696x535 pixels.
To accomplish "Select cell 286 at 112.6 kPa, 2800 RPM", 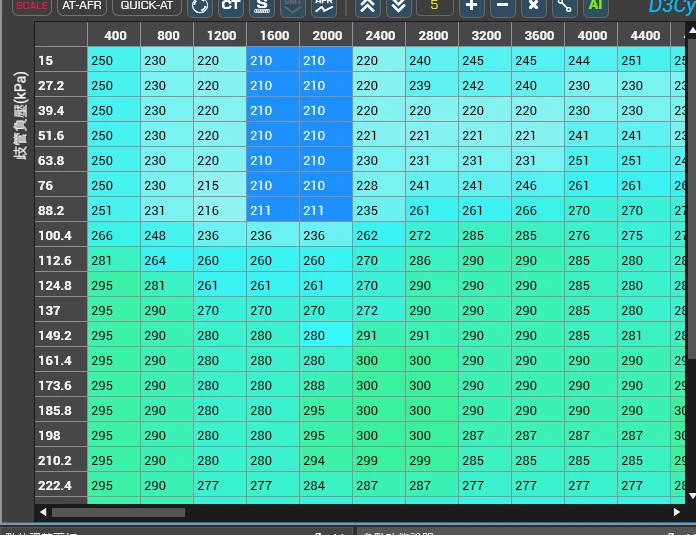I will [x=432, y=260].
